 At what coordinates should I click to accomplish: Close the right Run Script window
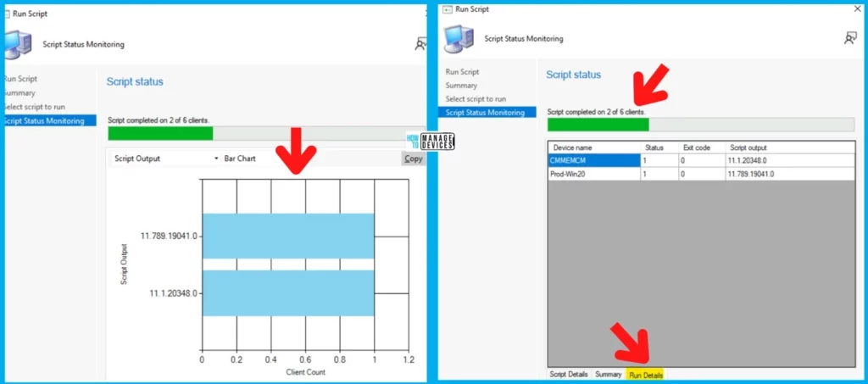click(858, 8)
